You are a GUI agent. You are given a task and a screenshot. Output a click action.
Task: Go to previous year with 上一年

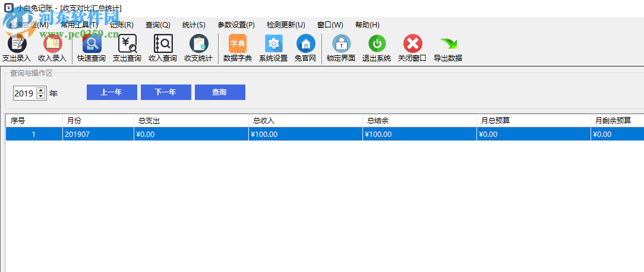112,92
